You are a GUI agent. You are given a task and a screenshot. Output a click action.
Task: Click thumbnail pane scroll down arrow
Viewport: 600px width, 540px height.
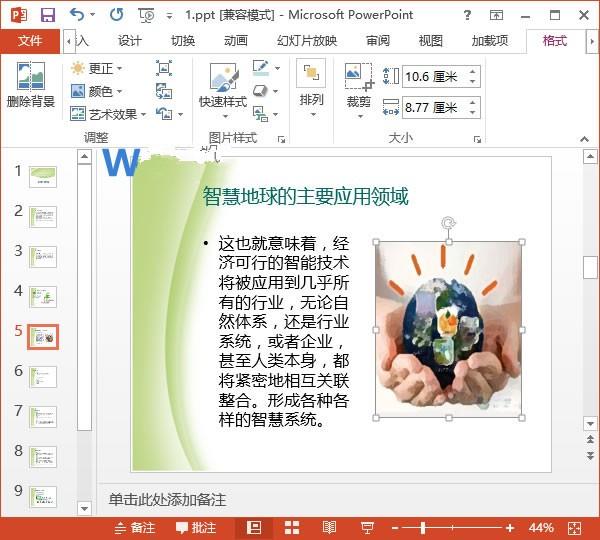click(x=84, y=508)
